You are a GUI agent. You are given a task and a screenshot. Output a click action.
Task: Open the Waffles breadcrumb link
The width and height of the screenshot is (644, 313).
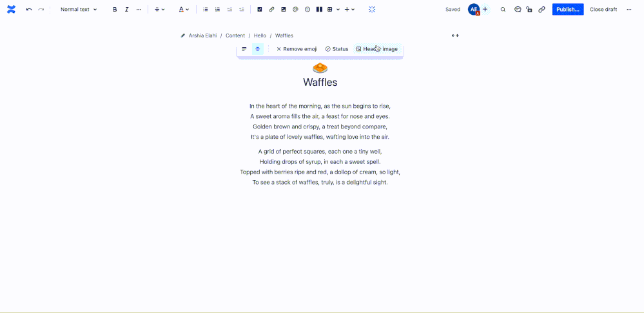(284, 35)
